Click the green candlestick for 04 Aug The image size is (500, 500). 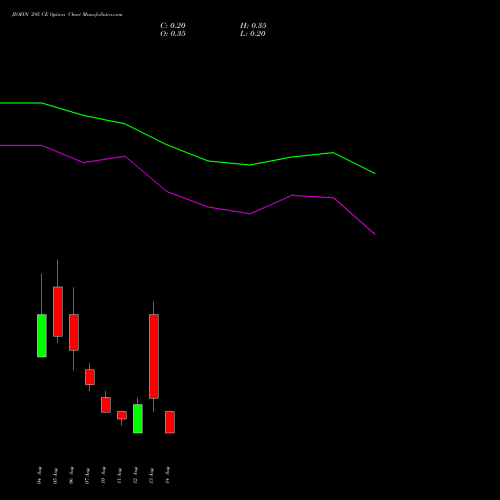[42, 336]
